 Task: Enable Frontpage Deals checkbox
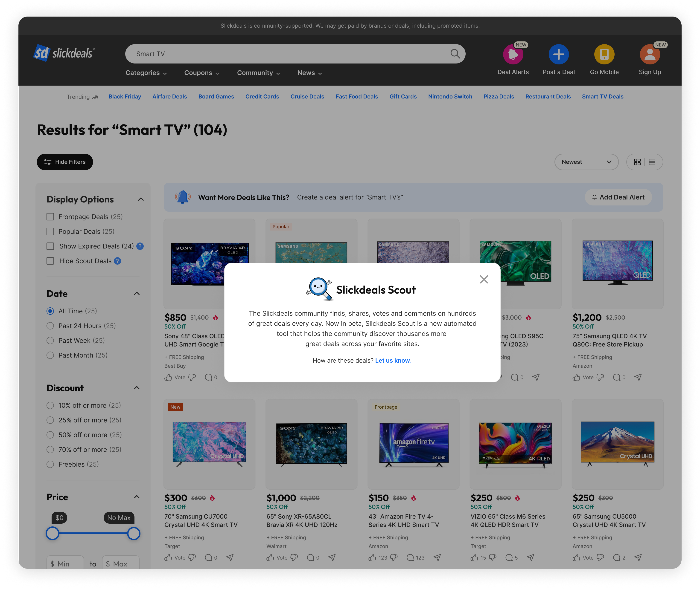point(50,217)
